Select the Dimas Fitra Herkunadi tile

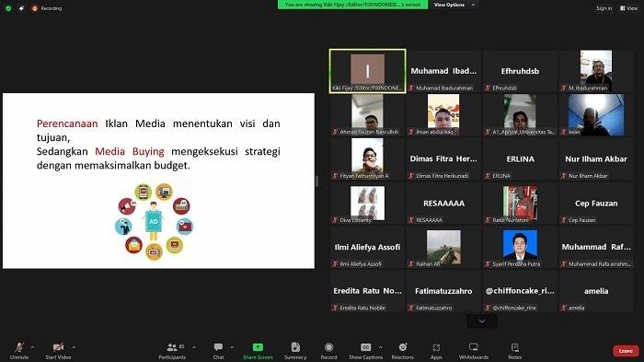[x=443, y=159]
